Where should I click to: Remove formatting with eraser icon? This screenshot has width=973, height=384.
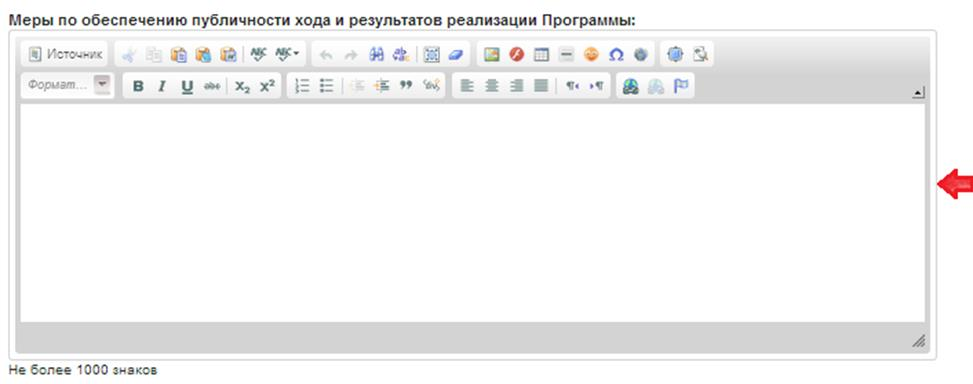[455, 55]
